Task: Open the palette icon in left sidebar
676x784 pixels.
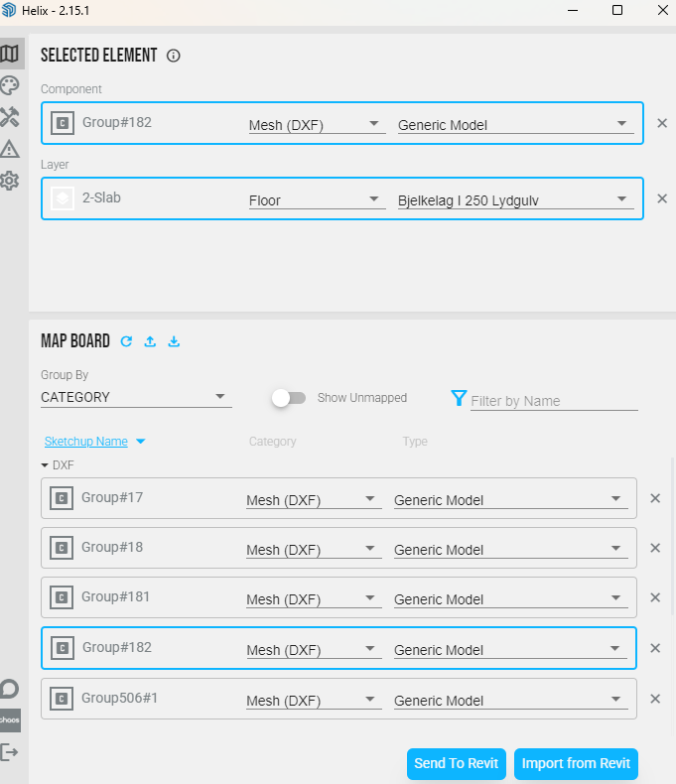Action: click(10, 85)
